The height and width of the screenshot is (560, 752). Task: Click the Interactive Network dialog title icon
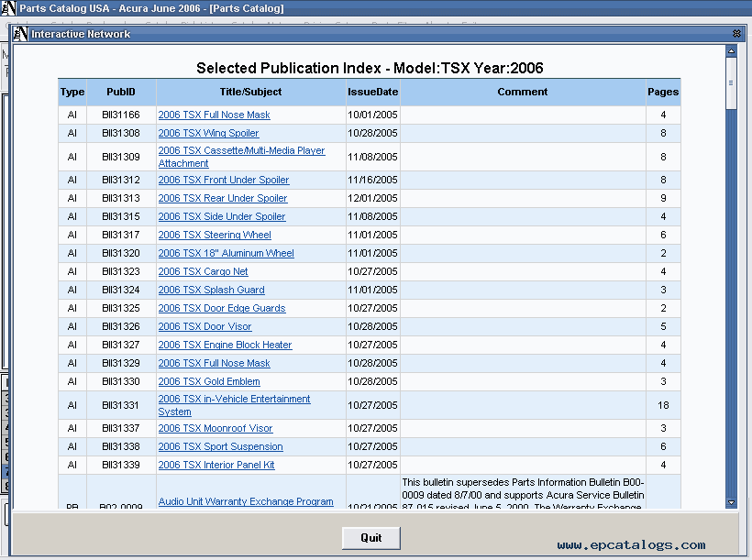click(x=20, y=34)
